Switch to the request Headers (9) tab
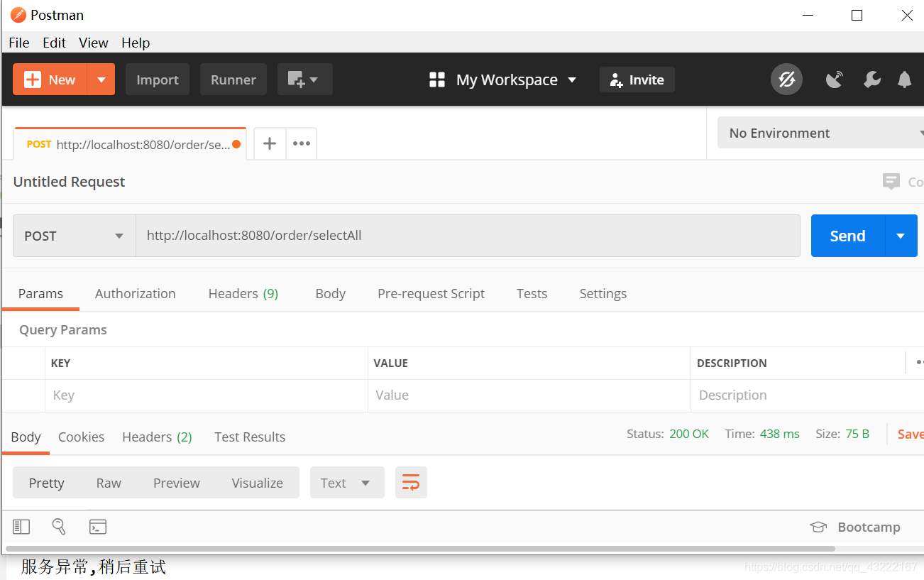This screenshot has width=924, height=580. [243, 293]
